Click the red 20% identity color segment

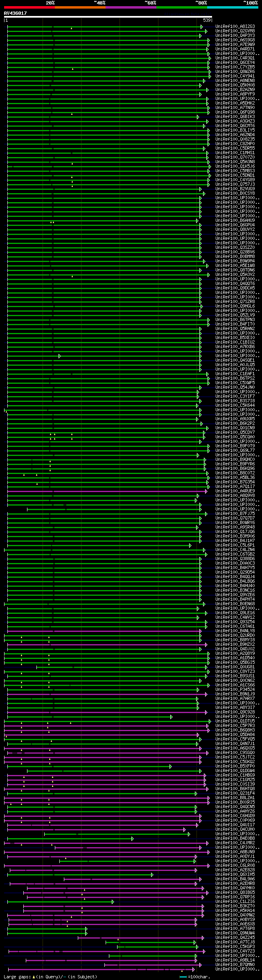click(x=29, y=7)
